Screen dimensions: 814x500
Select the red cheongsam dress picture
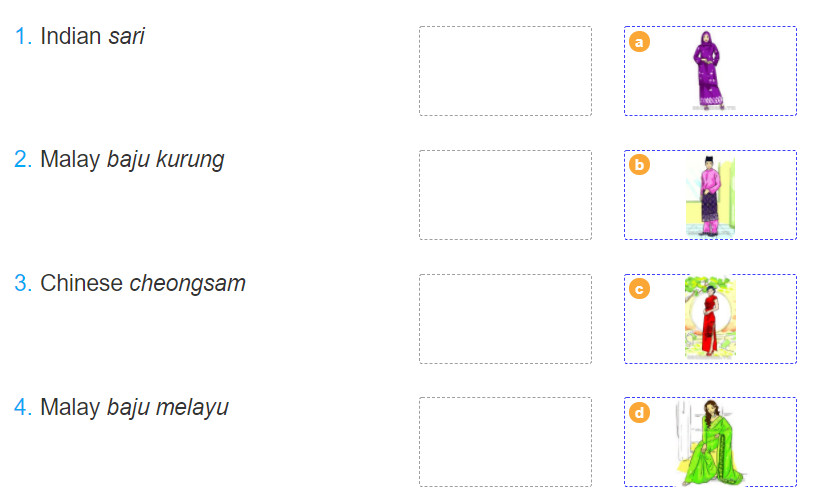click(710, 318)
